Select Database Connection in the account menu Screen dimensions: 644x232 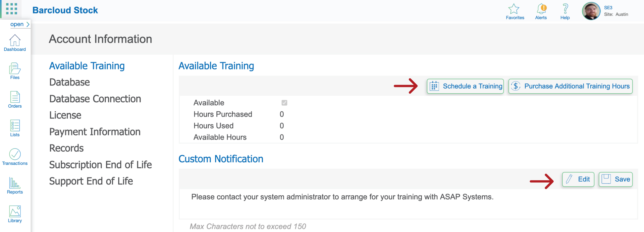point(95,99)
